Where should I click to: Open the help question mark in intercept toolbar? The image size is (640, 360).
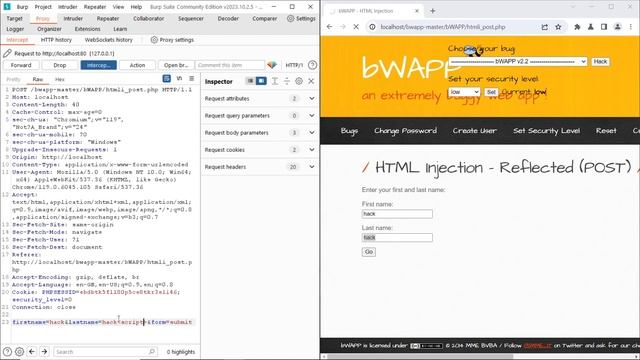[312, 65]
